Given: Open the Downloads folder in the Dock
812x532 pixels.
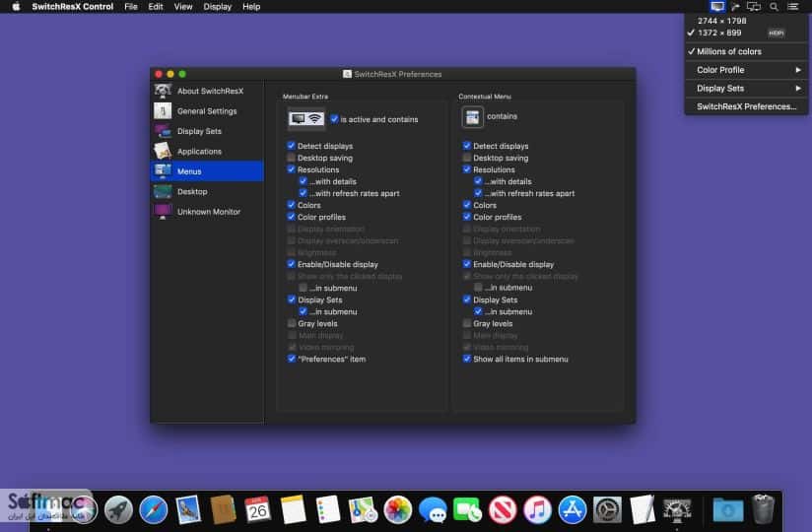Looking at the screenshot, I should point(728,510).
